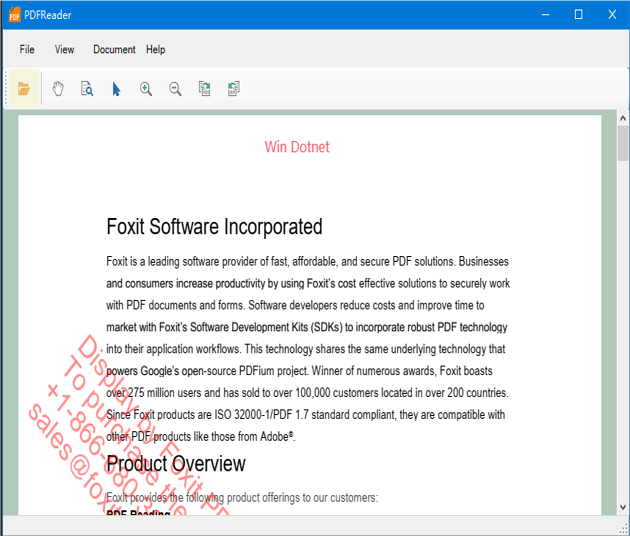Click the line starting 'with PDF documents and forms'
The image size is (630, 536).
click(295, 305)
